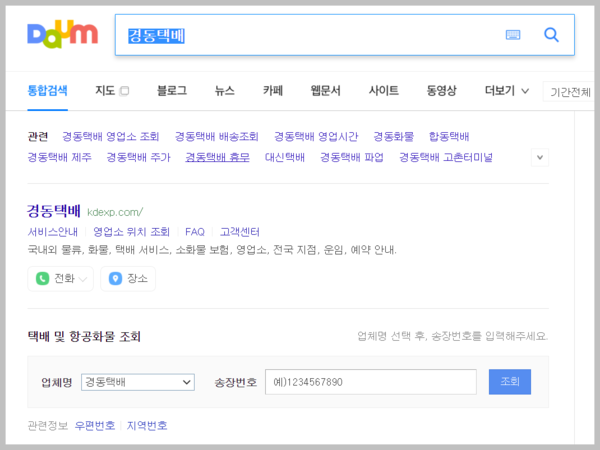Image resolution: width=600 pixels, height=450 pixels.
Task: Open the 서비스안내 sublink
Action: (x=52, y=232)
